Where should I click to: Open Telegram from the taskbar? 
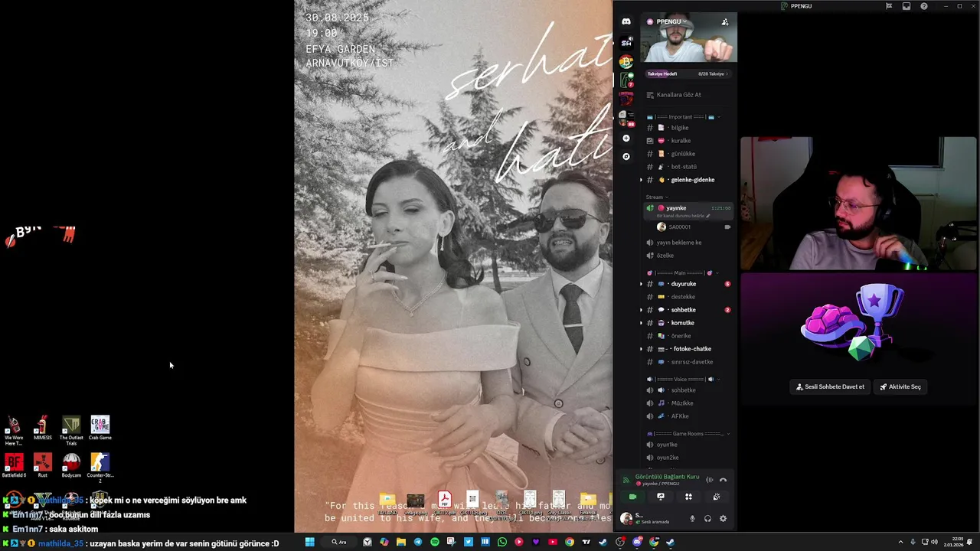(418, 542)
